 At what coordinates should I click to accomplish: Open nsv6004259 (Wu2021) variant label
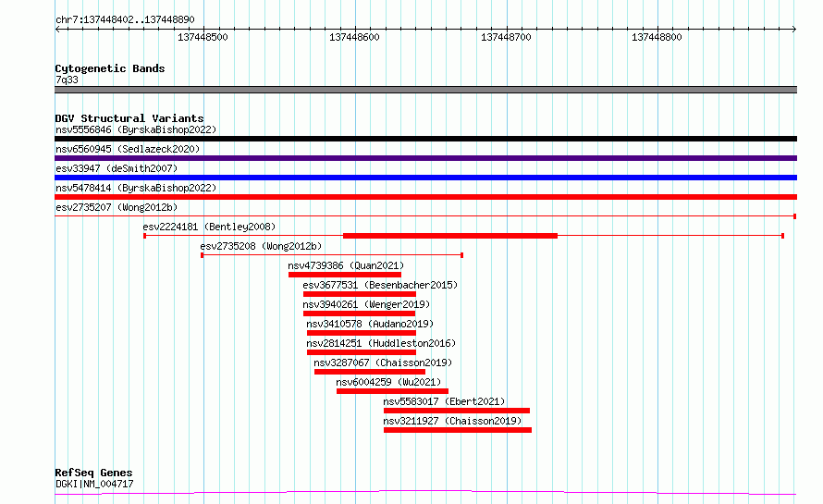pos(388,382)
